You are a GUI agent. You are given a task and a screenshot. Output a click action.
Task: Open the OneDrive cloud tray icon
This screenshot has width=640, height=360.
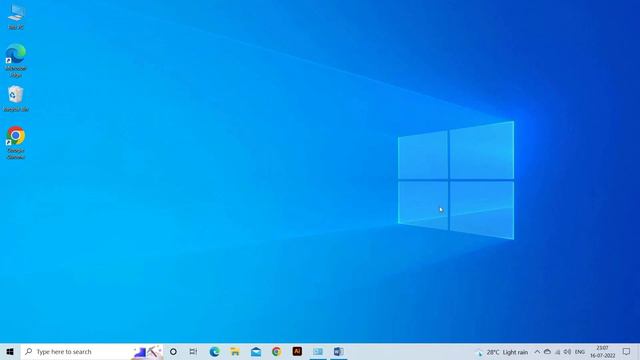(547, 352)
